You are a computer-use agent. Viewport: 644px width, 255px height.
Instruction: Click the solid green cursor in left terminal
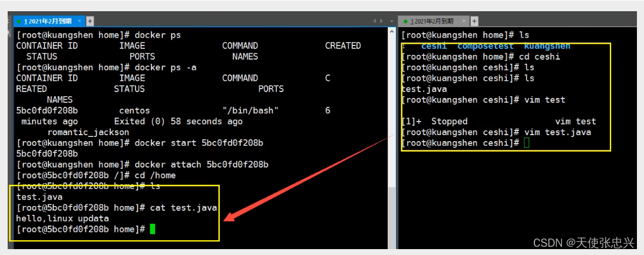point(153,229)
